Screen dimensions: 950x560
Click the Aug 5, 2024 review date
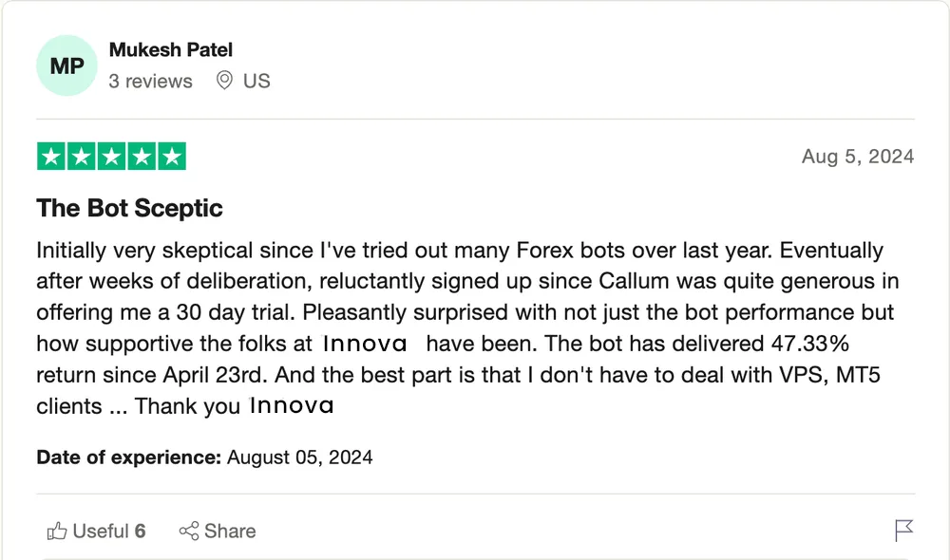pos(857,157)
